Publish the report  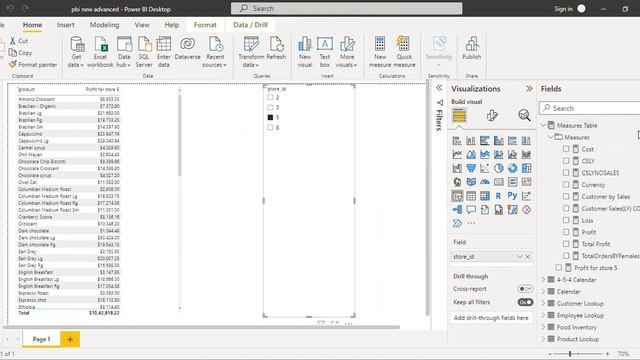[471, 48]
